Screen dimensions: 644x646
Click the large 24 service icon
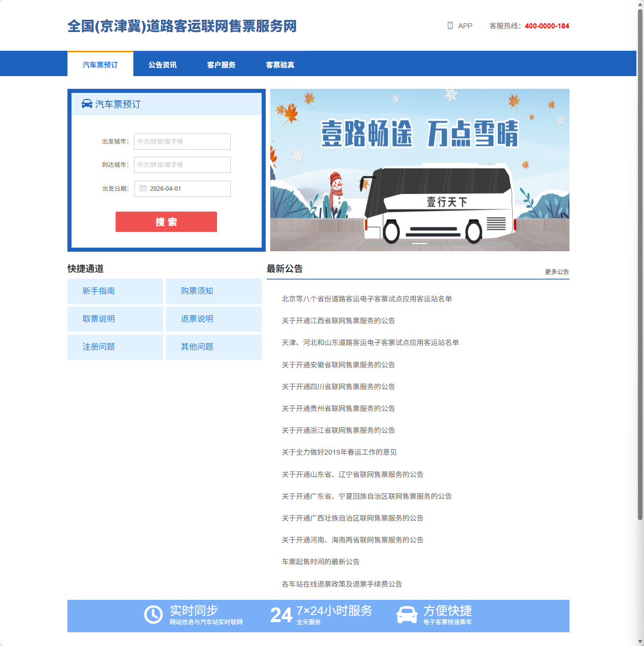[x=281, y=615]
